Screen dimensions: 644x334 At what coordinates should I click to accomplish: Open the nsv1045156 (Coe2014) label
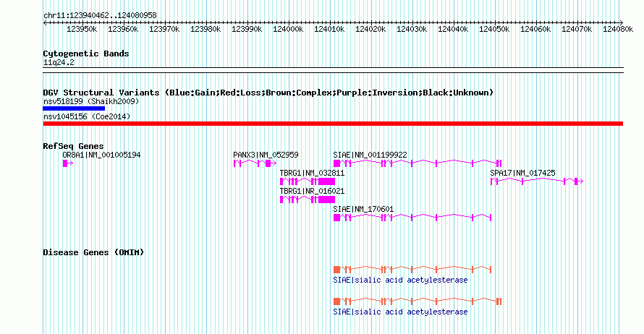click(x=87, y=116)
